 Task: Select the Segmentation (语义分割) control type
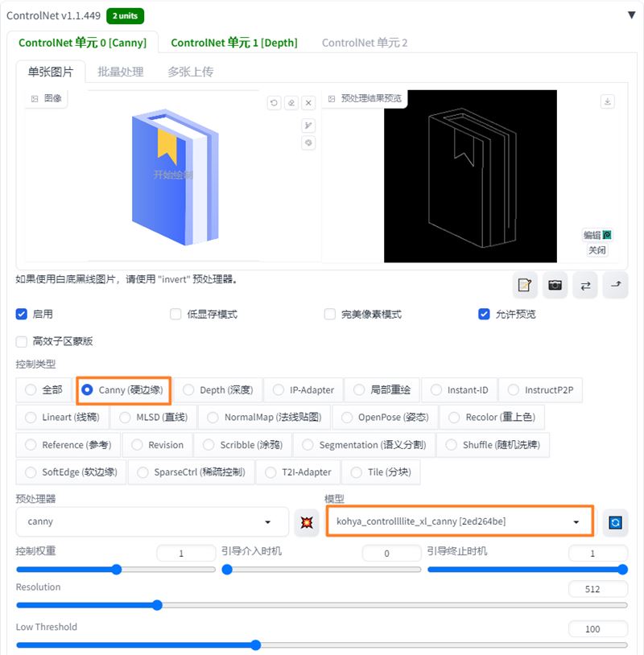tap(365, 445)
